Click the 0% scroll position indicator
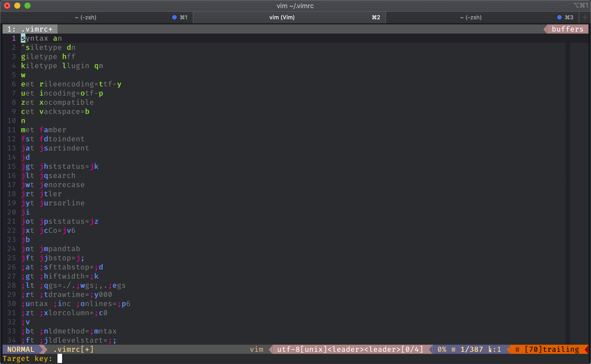Viewport: 591px width, 364px height. tap(442, 350)
